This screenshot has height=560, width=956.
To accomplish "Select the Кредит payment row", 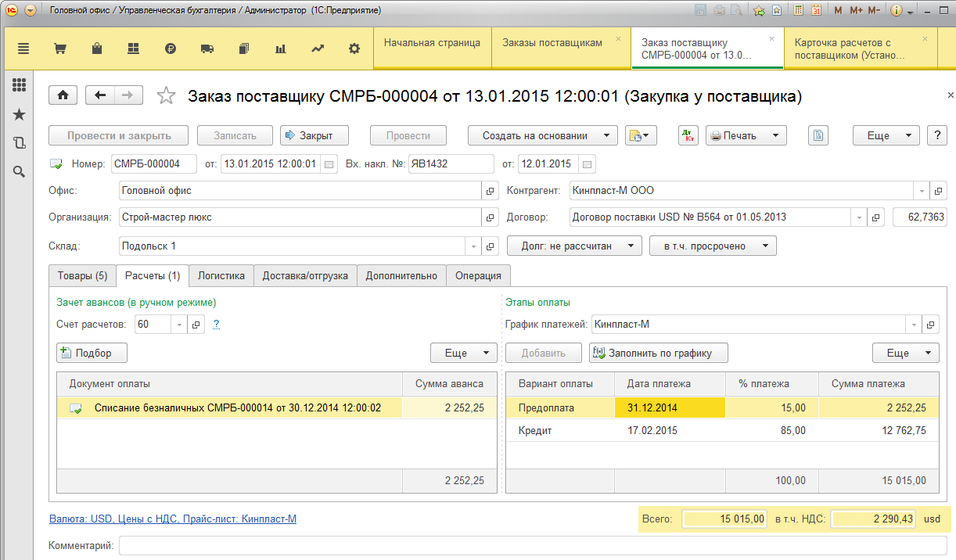I will tap(722, 431).
